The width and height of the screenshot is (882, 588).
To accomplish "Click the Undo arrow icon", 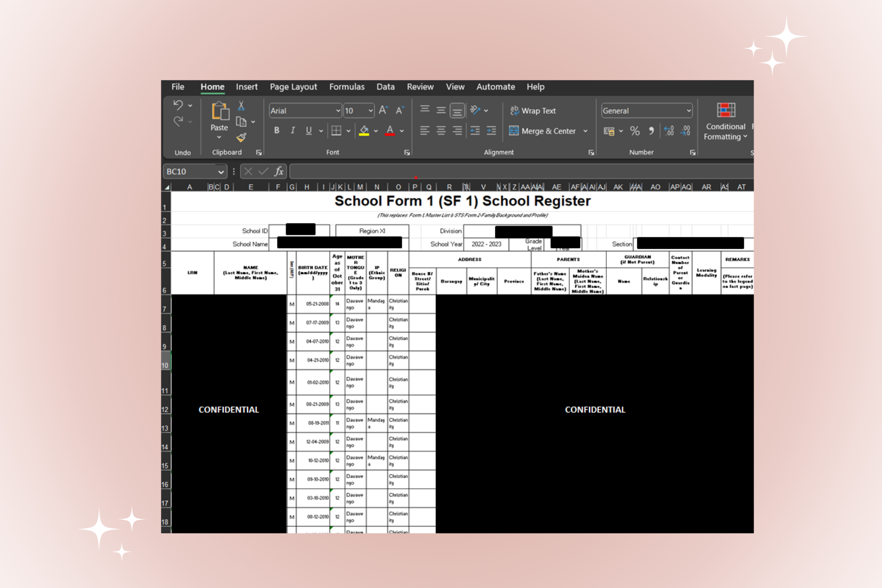I will click(178, 105).
